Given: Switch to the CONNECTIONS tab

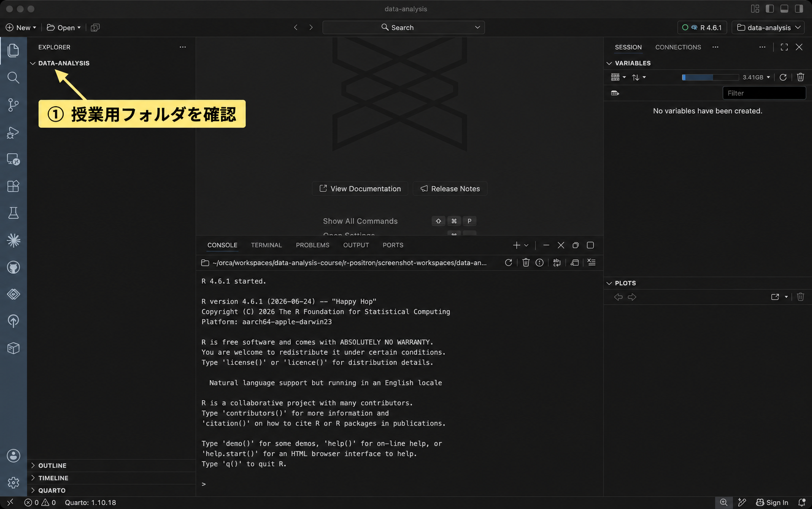Looking at the screenshot, I should pos(678,47).
